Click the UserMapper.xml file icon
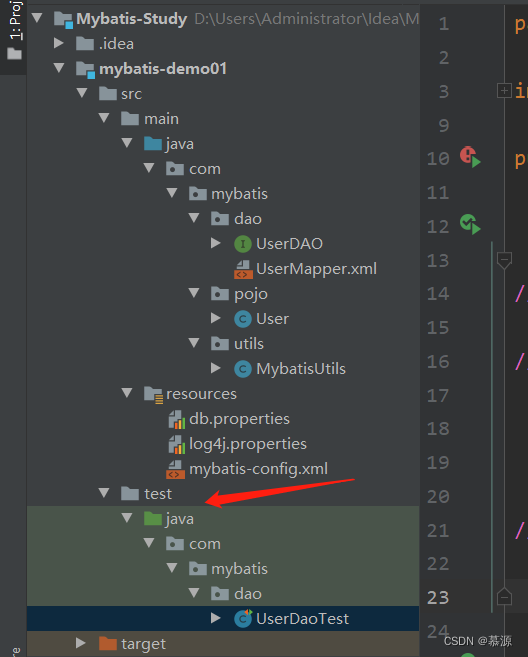The height and width of the screenshot is (657, 528). (x=243, y=269)
